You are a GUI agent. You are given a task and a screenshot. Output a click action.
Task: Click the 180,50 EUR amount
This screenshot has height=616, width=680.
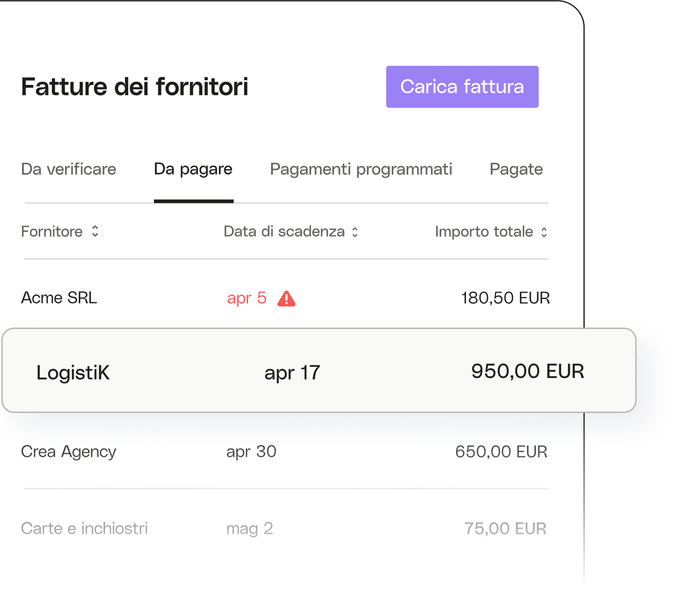(506, 298)
